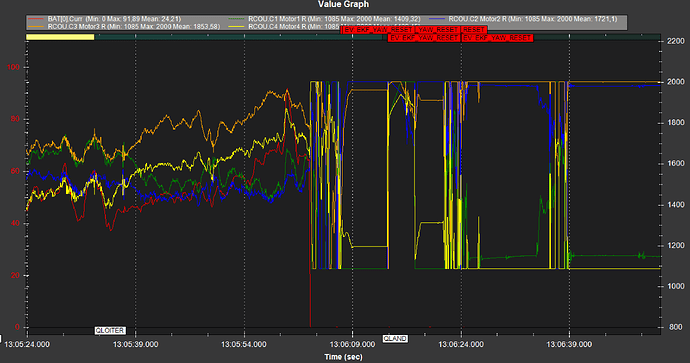Viewport: 690px width, 363px height.
Task: Click the Value Graph title
Action: (x=343, y=4)
